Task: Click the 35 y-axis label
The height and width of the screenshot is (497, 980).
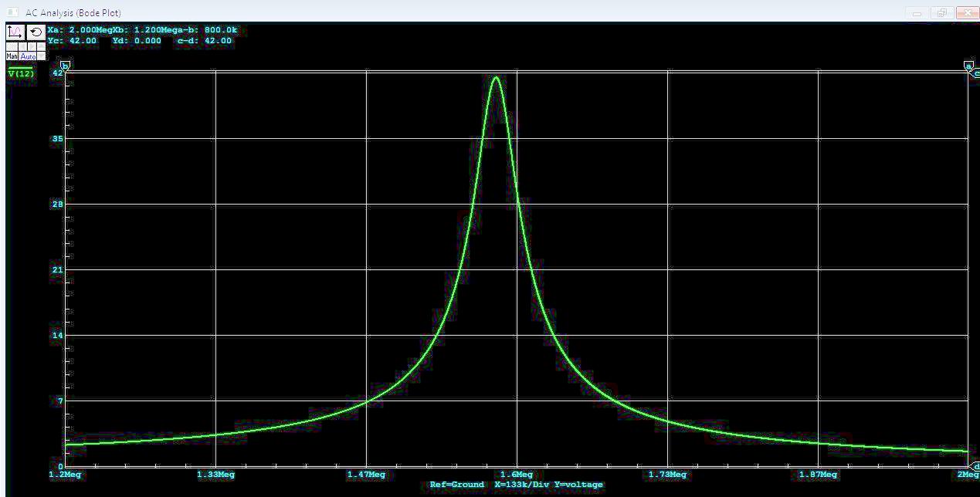Action: [x=58, y=139]
